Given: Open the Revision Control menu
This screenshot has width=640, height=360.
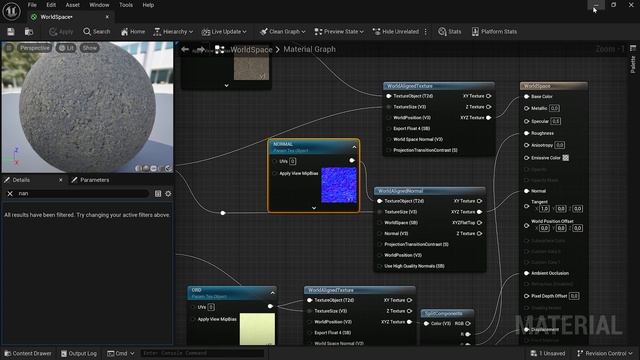Looking at the screenshot, I should click(x=605, y=353).
